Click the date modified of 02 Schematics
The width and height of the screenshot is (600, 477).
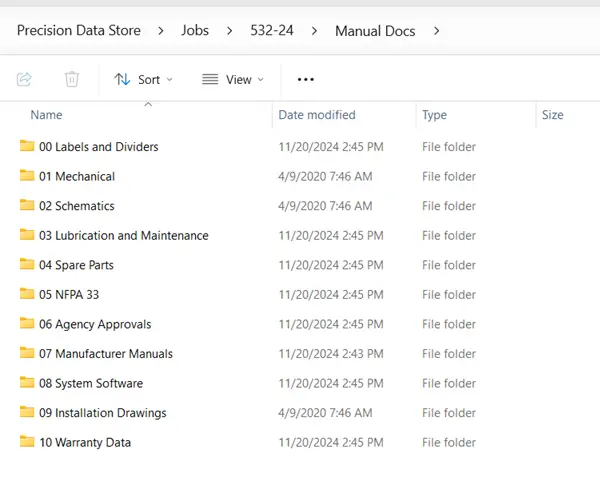pos(325,206)
